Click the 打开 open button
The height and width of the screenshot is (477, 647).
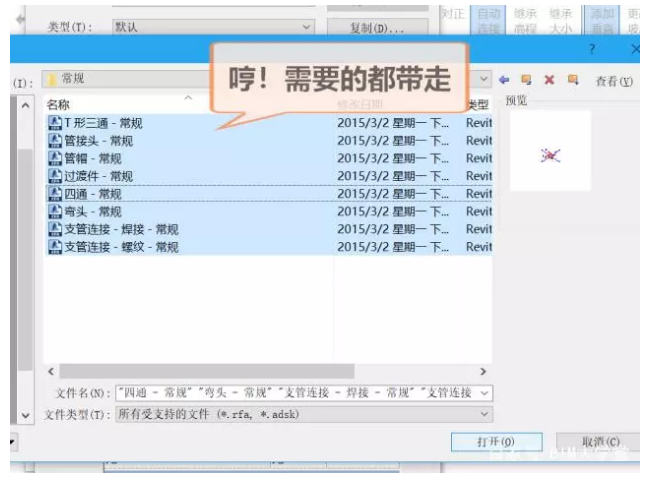[x=496, y=442]
